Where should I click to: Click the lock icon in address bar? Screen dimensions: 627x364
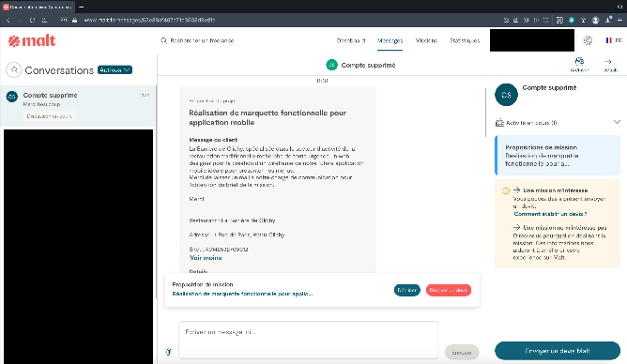click(x=74, y=20)
